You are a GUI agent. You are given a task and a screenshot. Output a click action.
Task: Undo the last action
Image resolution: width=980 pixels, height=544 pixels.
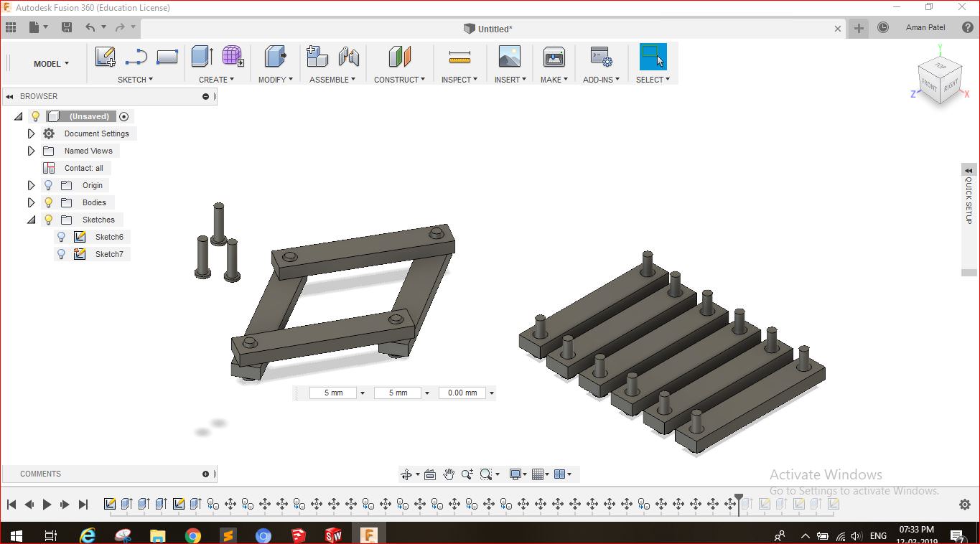90,27
